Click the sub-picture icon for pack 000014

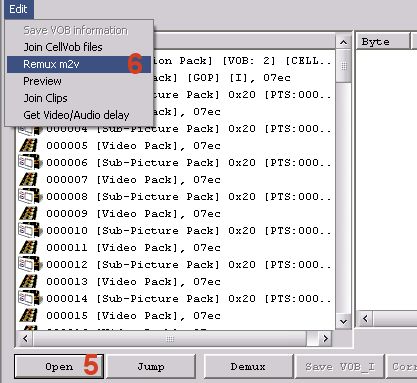30,298
